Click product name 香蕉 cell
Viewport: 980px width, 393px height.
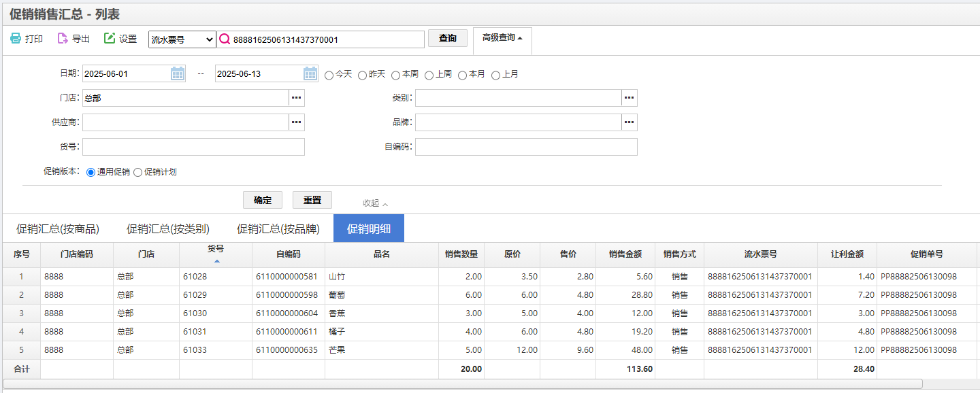coord(382,313)
